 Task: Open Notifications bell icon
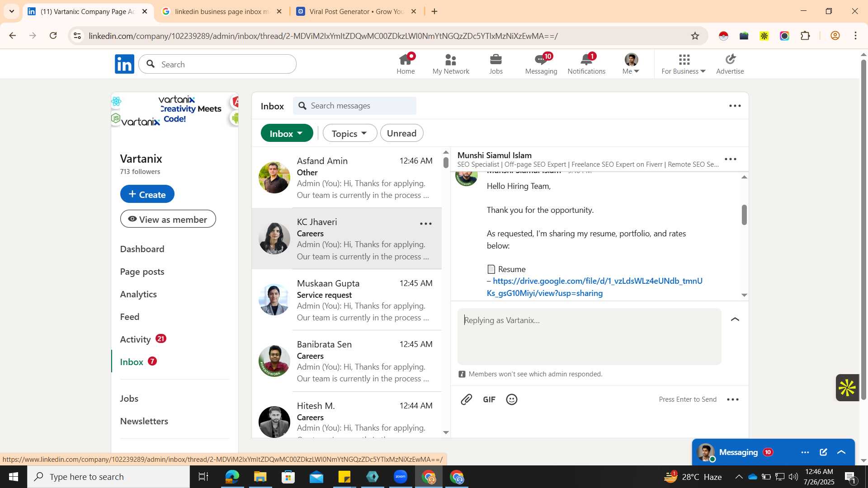tap(586, 64)
